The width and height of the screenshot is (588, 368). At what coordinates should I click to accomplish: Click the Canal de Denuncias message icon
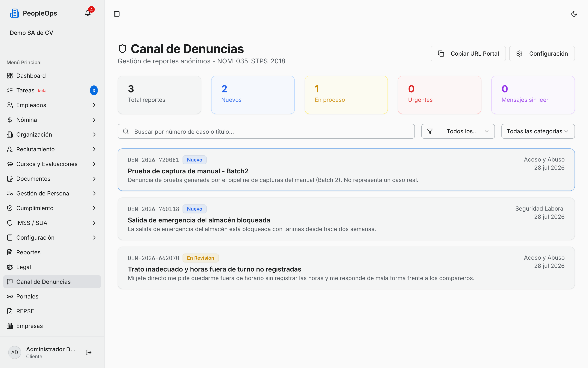click(10, 282)
